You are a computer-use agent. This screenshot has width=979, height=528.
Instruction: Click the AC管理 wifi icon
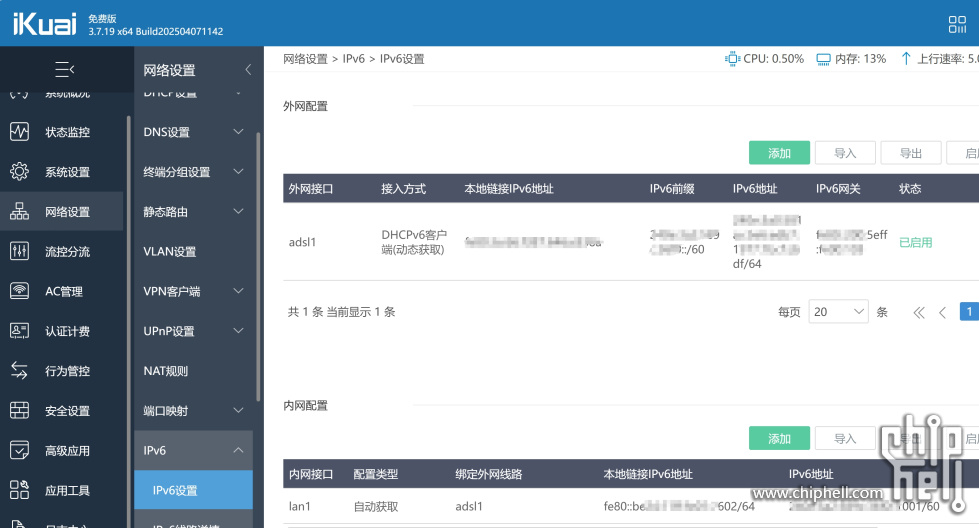pyautogui.click(x=19, y=291)
